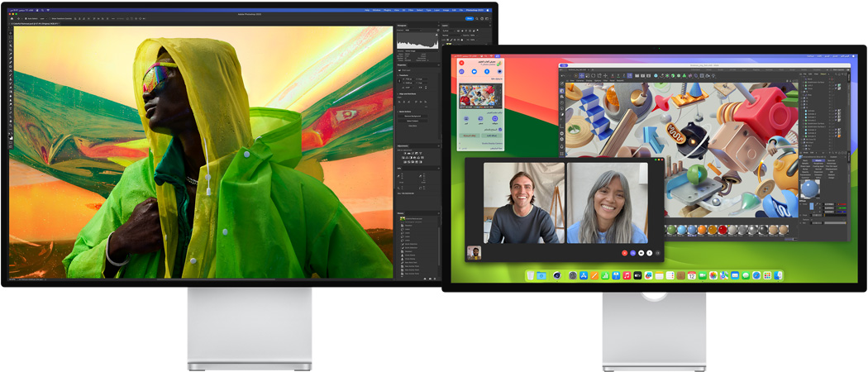This screenshot has width=868, height=372.
Task: Click the Home icon in Photoshop's options bar
Action: pyautogui.click(x=13, y=17)
